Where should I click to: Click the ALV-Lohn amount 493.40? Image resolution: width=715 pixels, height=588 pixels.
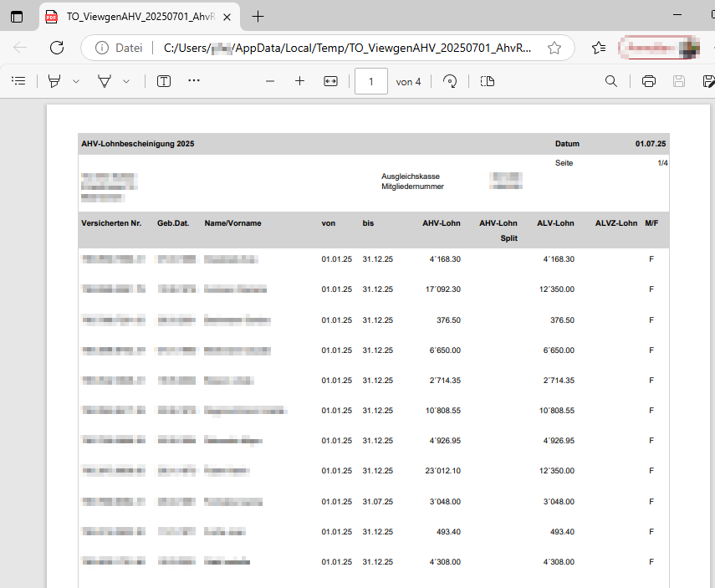click(562, 532)
